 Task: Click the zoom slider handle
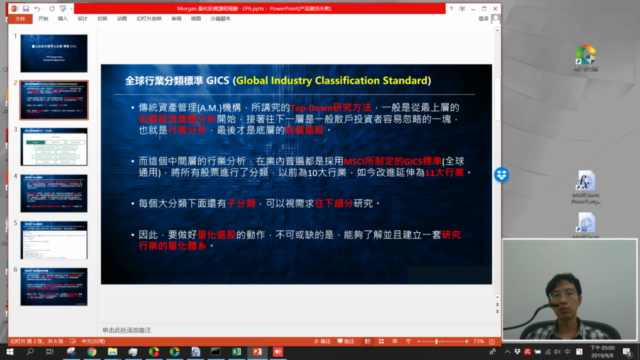pos(436,341)
